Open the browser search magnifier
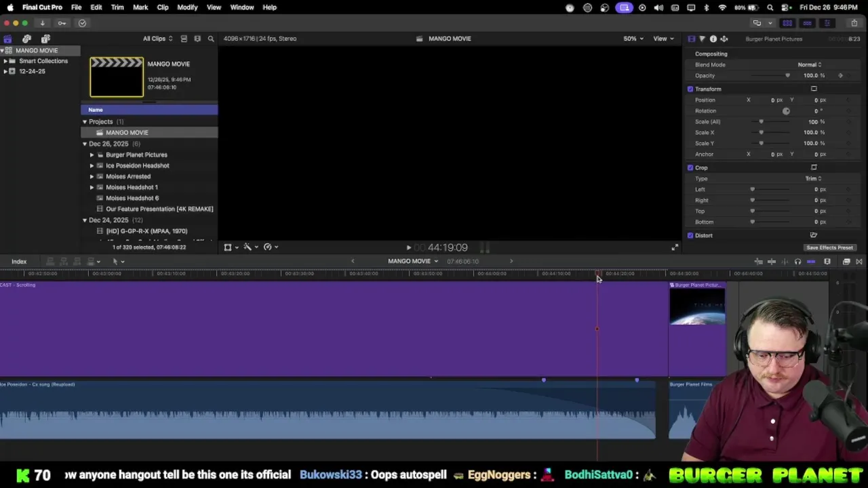 [211, 39]
